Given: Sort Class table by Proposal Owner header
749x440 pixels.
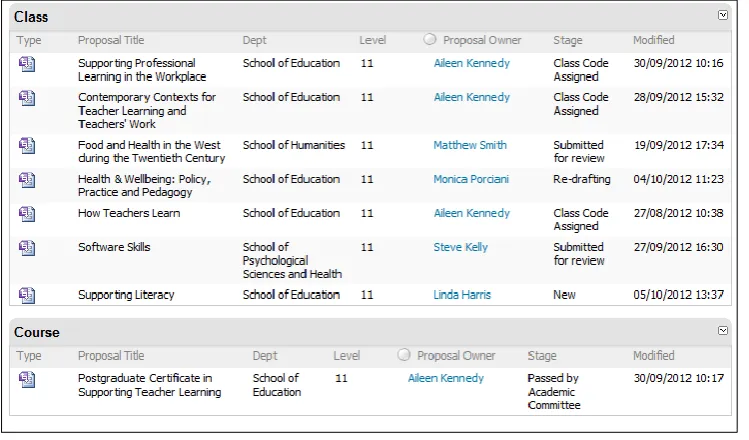Looking at the screenshot, I should coord(482,41).
